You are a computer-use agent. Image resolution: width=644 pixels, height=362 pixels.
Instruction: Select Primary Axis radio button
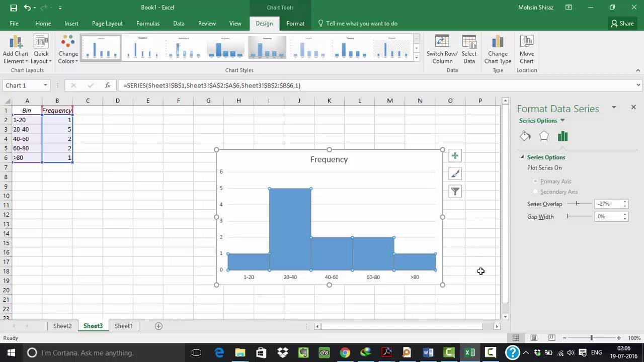coord(535,181)
